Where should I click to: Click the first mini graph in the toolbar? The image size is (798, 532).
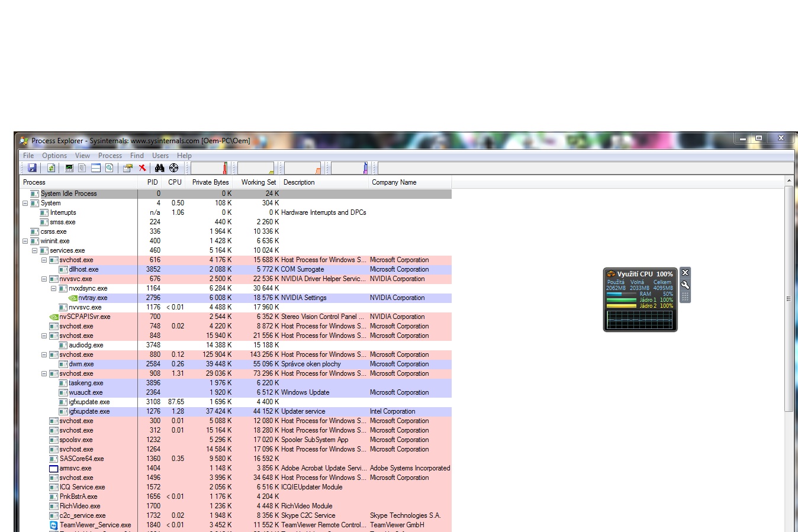point(210,168)
